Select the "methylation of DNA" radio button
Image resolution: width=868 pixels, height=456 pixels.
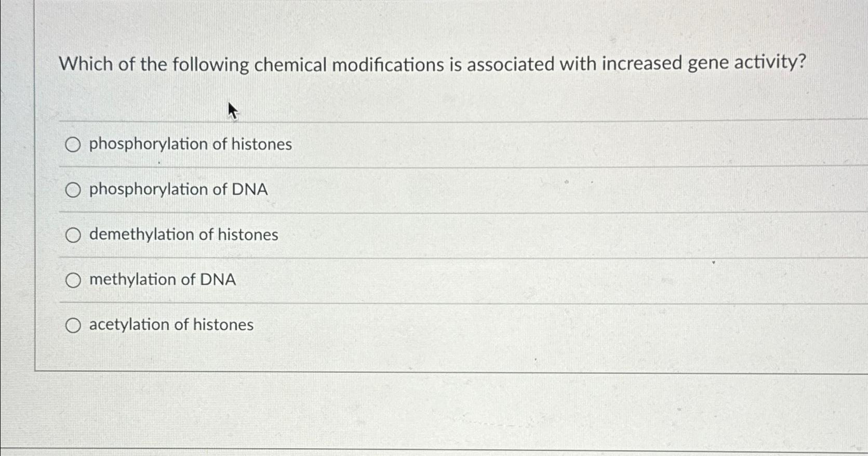[x=73, y=280]
